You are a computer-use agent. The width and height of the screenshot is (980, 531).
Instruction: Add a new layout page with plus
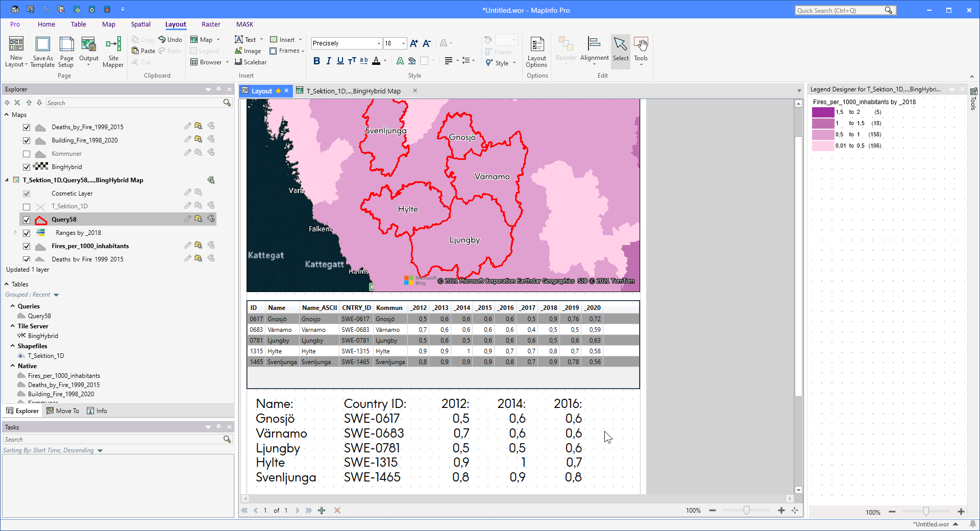pyautogui.click(x=322, y=510)
